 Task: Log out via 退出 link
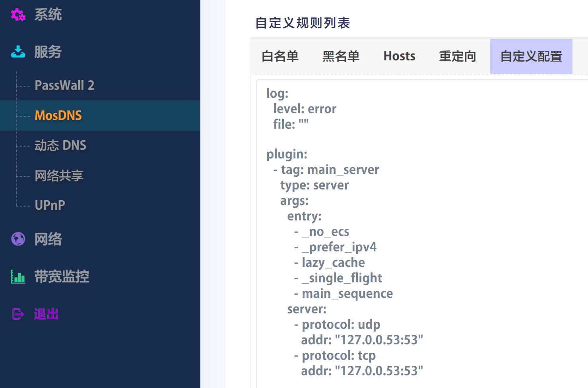click(46, 314)
